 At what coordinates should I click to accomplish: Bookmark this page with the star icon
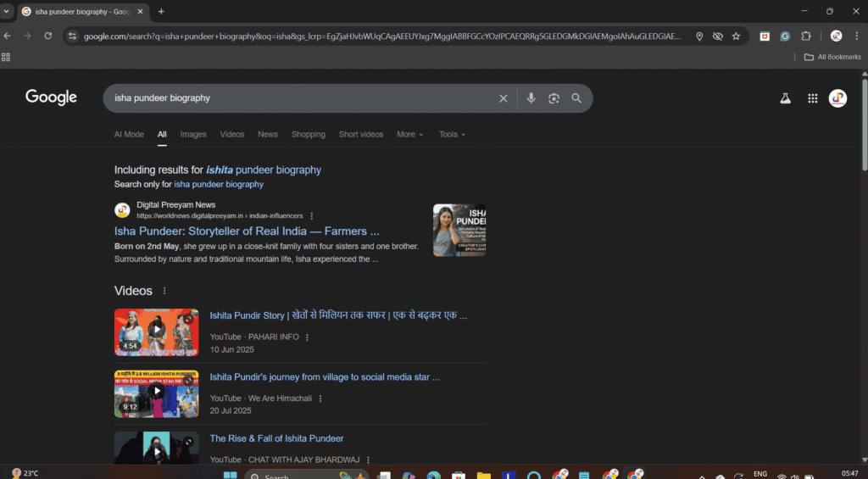tap(736, 36)
